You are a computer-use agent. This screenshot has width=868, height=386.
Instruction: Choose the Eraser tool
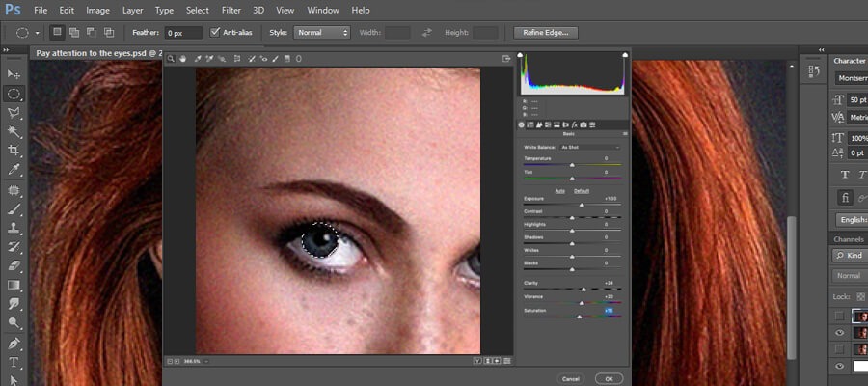pyautogui.click(x=14, y=265)
